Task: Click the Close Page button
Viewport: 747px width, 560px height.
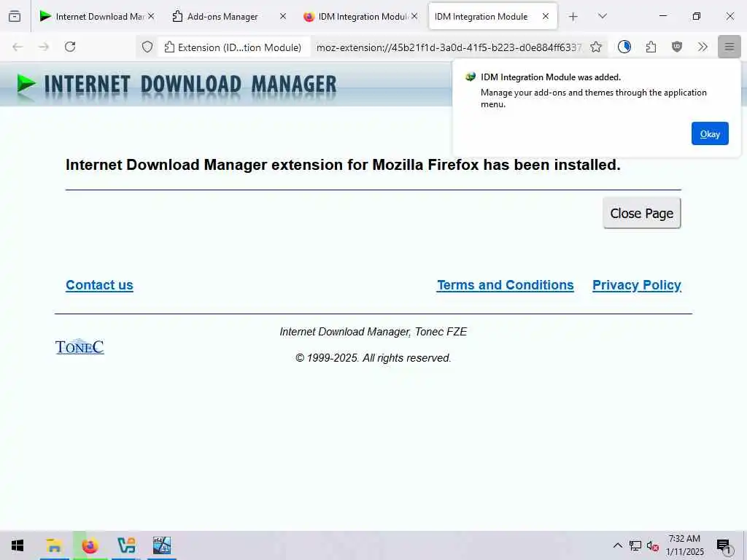Action: [642, 213]
